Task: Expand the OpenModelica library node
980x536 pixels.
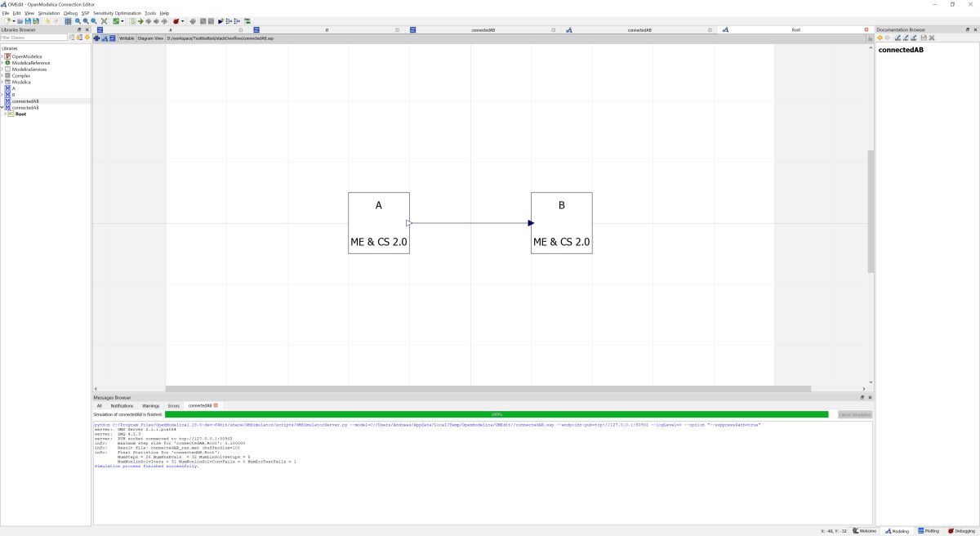Action: click(2, 56)
